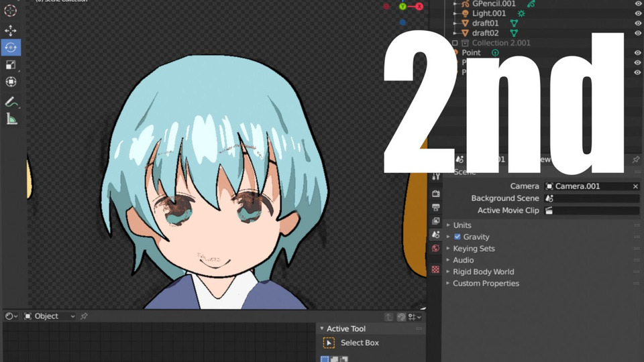Select the Annotate pencil tool
Viewport: 644px width, 362px height.
pos(11,102)
